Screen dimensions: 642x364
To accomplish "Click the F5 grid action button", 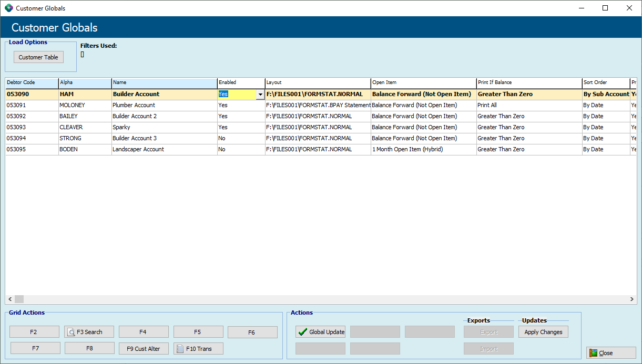I will pos(198,332).
